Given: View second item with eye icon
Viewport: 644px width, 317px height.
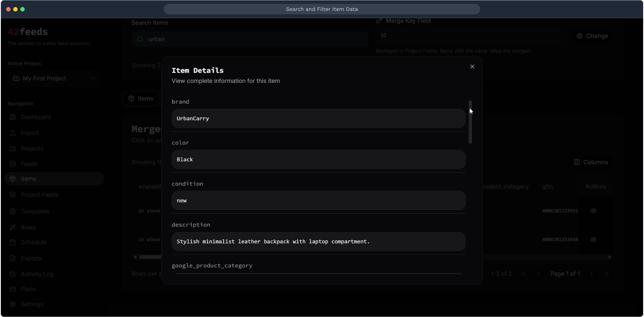Looking at the screenshot, I should pyautogui.click(x=593, y=240).
